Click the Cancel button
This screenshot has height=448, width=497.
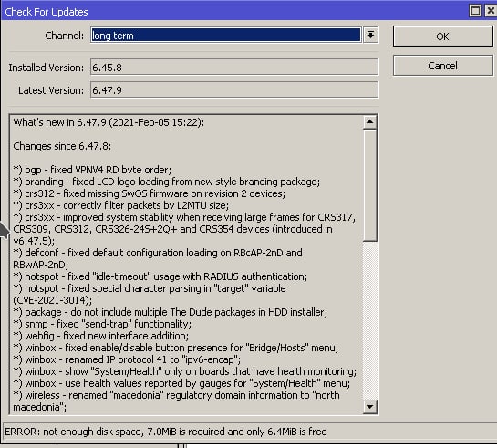click(443, 66)
